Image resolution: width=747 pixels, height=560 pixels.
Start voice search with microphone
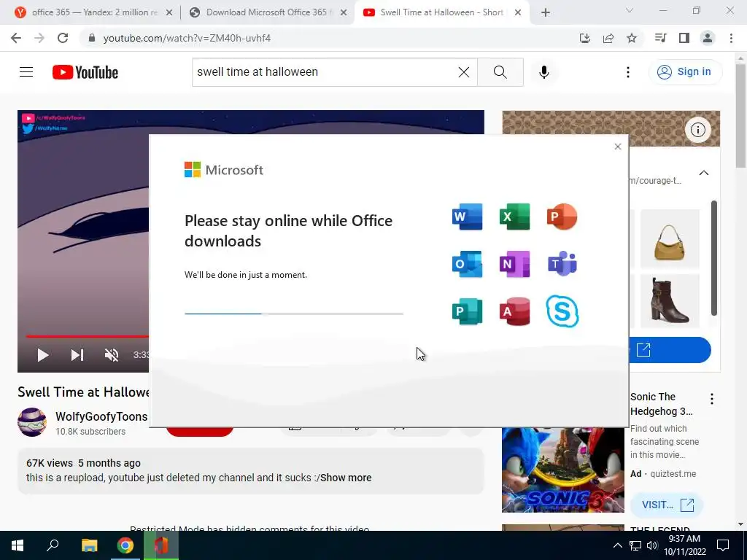pyautogui.click(x=544, y=72)
